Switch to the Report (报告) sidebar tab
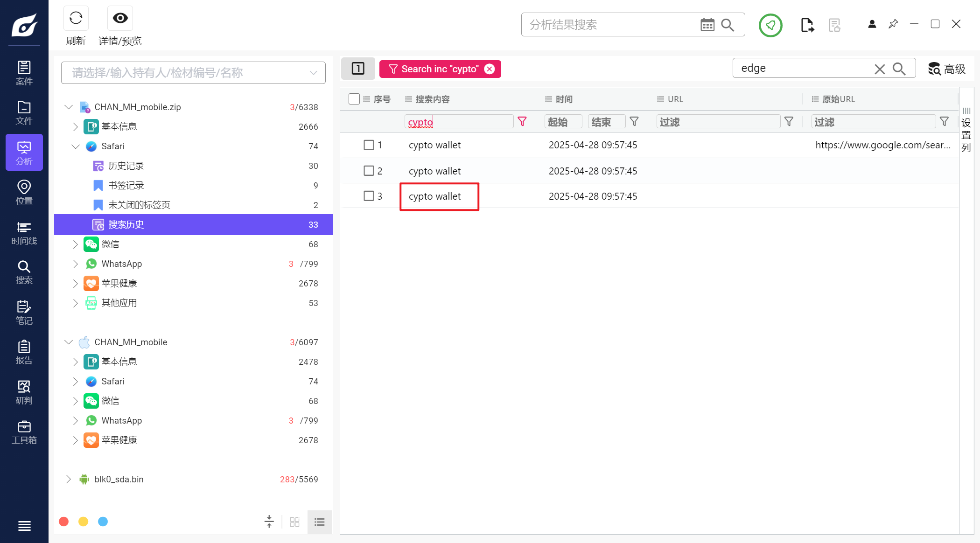This screenshot has height=543, width=980. (x=24, y=353)
